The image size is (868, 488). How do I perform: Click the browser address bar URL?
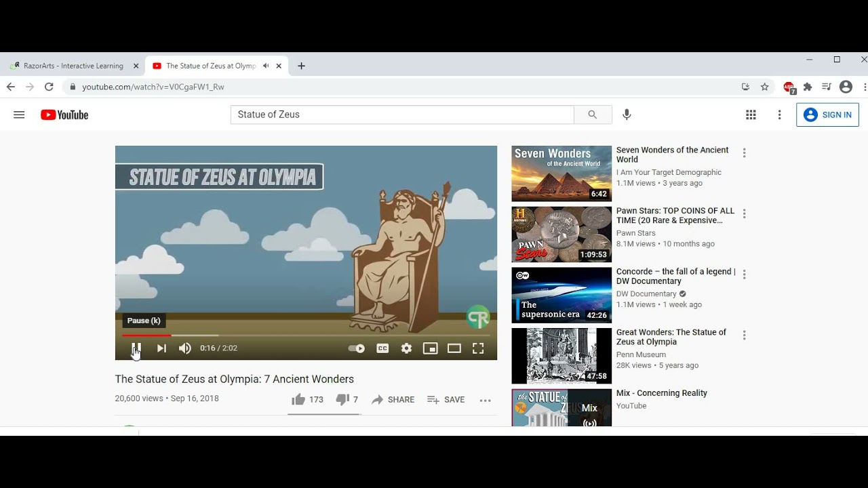(153, 87)
